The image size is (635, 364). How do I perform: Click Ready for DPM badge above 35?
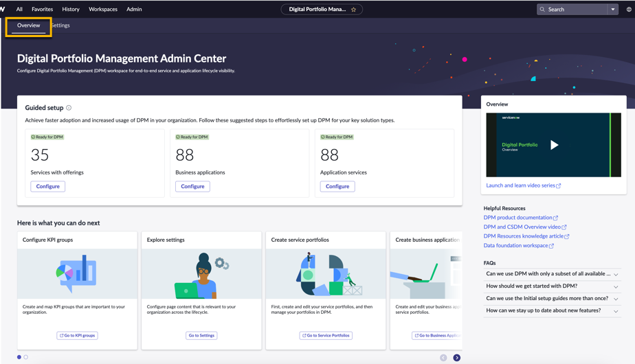tap(47, 137)
